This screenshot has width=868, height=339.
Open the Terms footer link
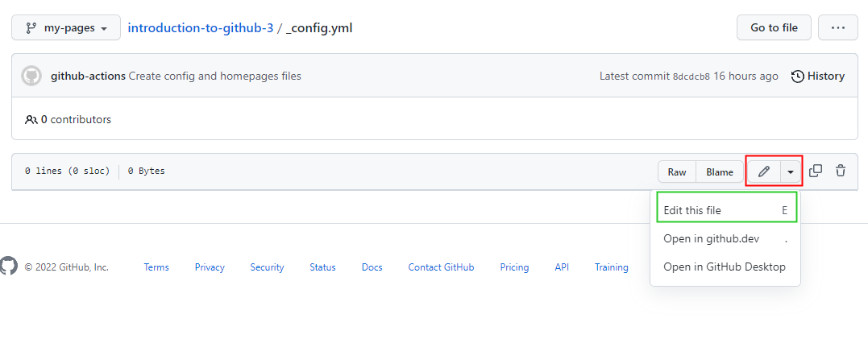(156, 267)
